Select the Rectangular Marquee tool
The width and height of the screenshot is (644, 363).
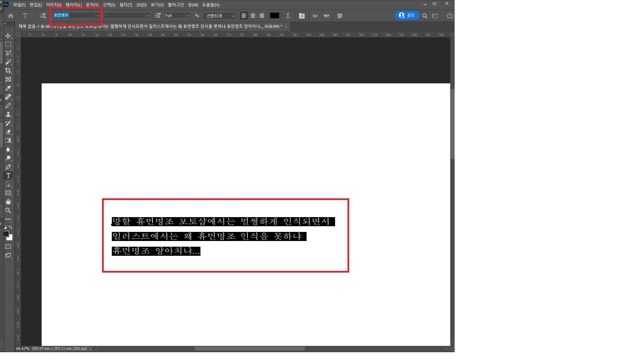coord(8,44)
